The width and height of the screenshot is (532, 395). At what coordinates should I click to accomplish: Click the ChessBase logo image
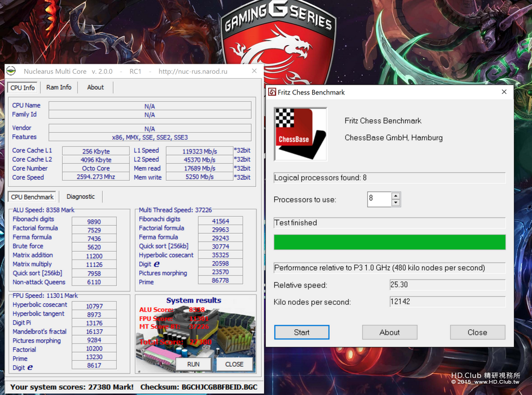(x=301, y=134)
